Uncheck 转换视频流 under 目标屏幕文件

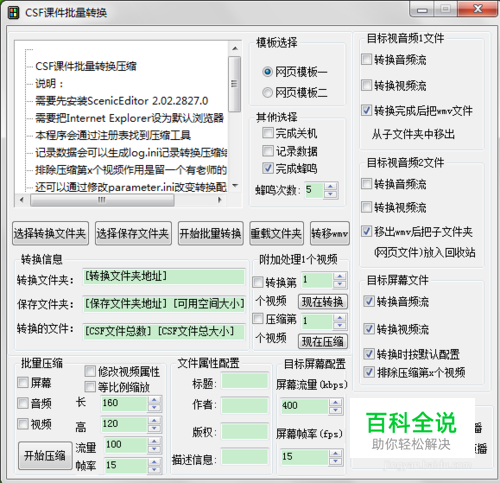coord(369,329)
